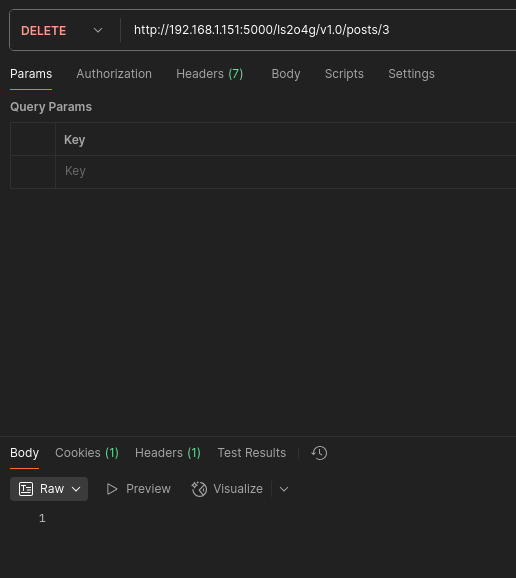
Task: Click the empty Key placeholder field
Action: (286, 171)
